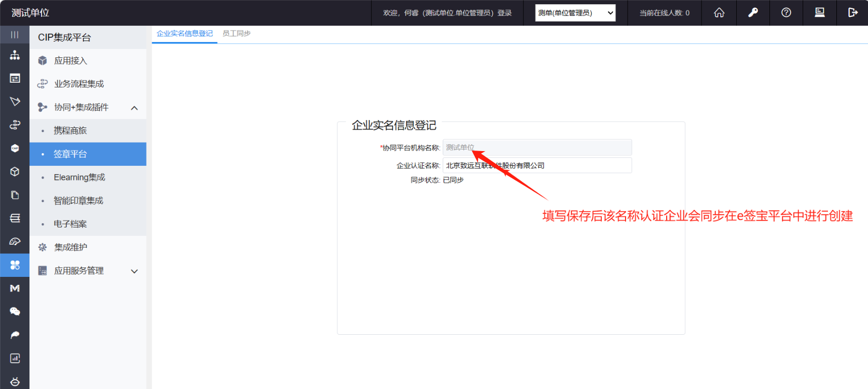This screenshot has height=389, width=868.
Task: Switch to the 员工同步 tab
Action: tap(237, 33)
